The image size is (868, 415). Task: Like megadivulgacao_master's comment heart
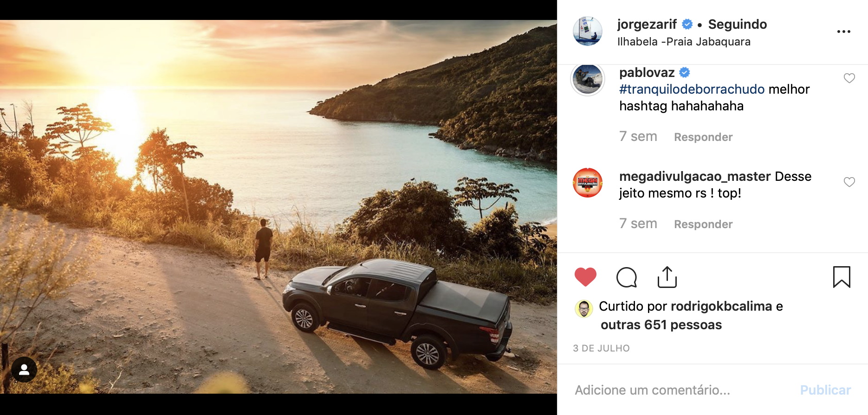point(849,182)
